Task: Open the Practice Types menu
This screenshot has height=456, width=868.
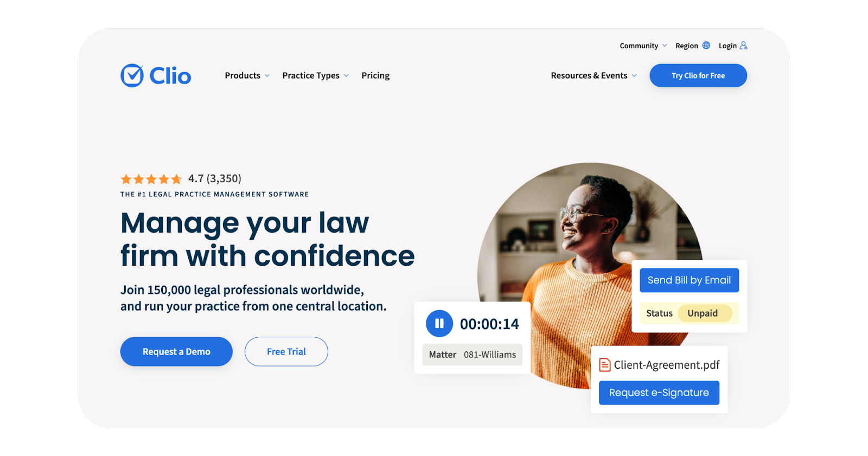Action: (311, 75)
